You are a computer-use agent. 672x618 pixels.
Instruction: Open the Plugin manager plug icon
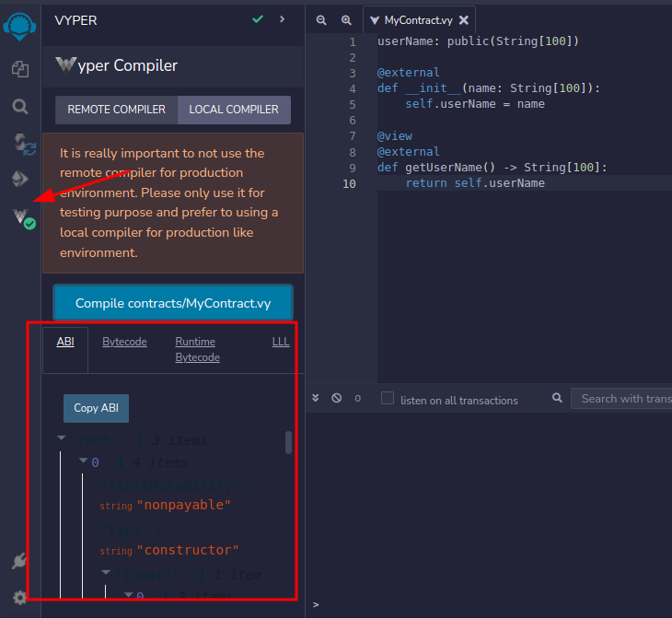pyautogui.click(x=19, y=561)
